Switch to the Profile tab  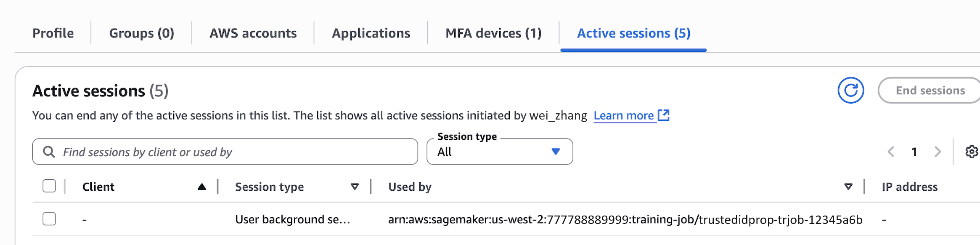53,33
